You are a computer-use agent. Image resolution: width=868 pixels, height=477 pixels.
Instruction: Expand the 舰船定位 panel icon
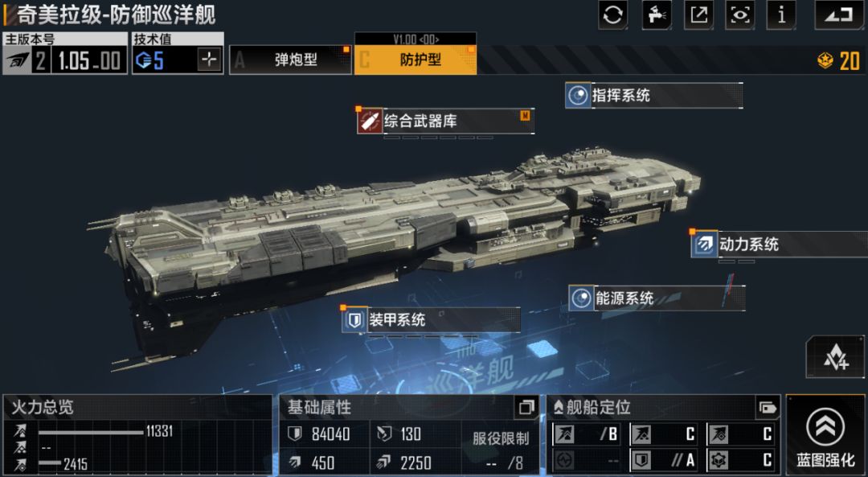[x=768, y=409]
